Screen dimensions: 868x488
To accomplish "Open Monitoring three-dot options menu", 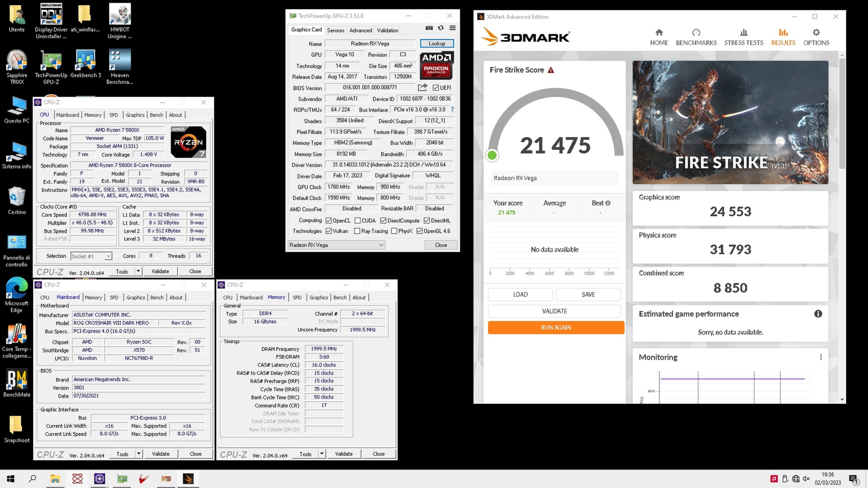I will (821, 357).
